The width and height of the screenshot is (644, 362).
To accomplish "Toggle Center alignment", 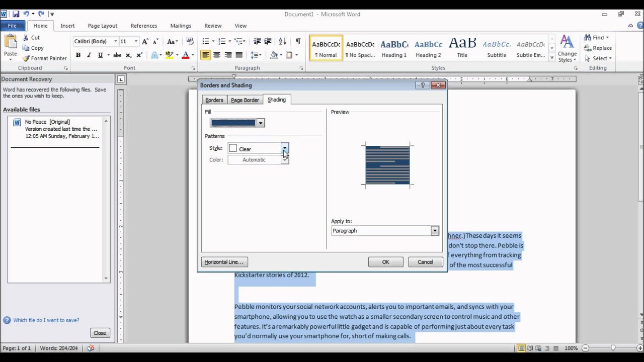I will point(216,55).
